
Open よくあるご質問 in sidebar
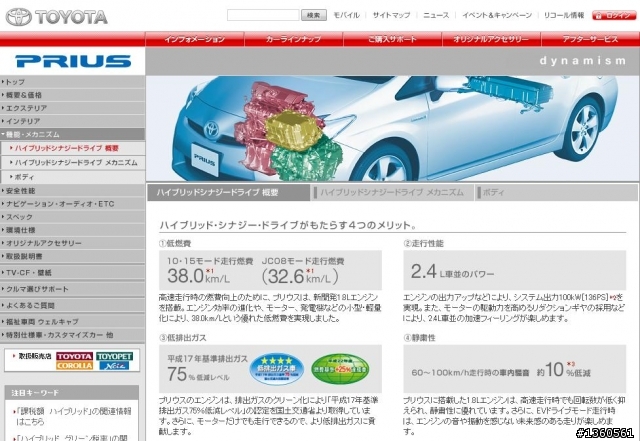tap(72, 305)
